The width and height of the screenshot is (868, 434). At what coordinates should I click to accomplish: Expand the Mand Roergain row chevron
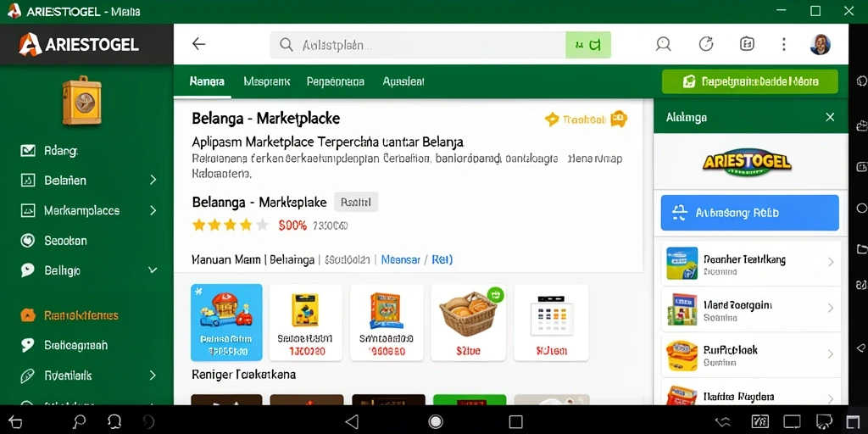pyautogui.click(x=830, y=309)
